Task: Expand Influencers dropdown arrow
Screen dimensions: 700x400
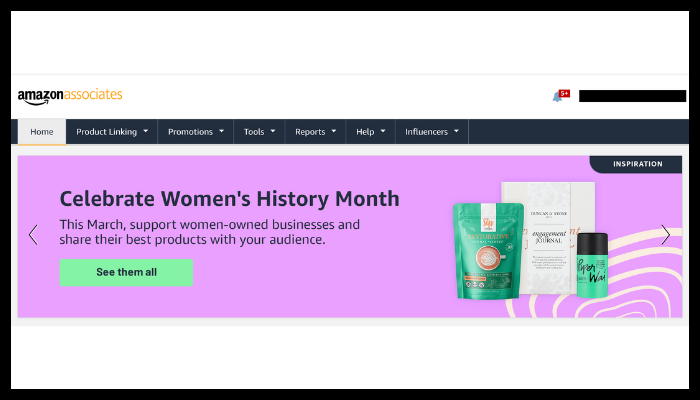Action: (x=456, y=131)
